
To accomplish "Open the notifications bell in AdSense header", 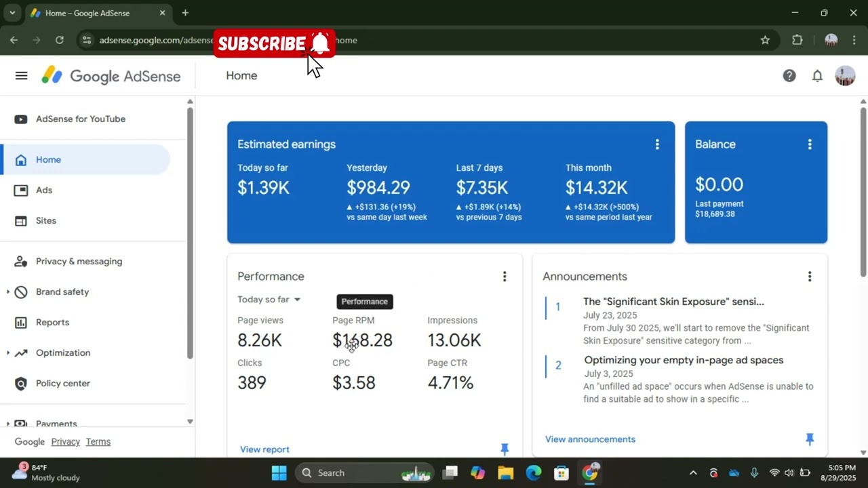I will tap(817, 76).
